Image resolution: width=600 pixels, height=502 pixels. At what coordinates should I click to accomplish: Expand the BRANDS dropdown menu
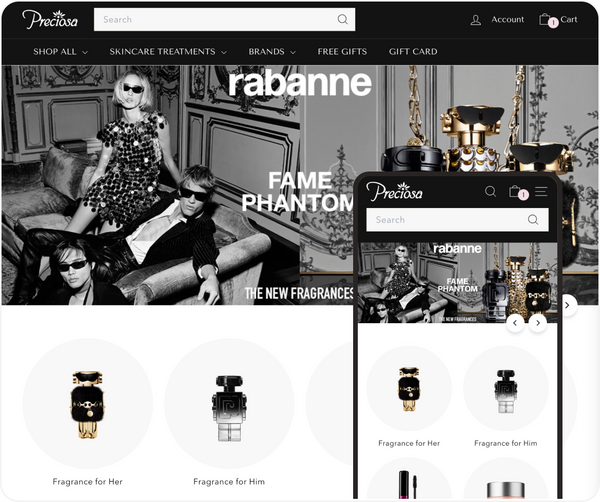(x=272, y=51)
